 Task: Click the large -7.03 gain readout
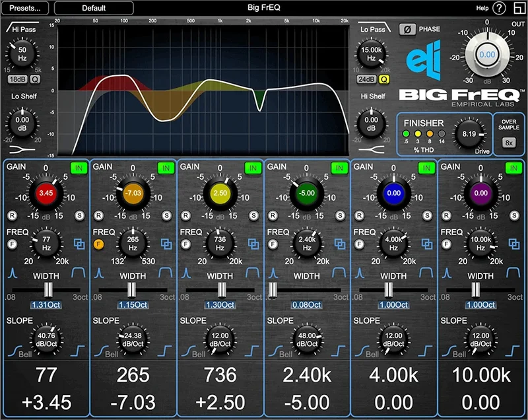coord(133,402)
